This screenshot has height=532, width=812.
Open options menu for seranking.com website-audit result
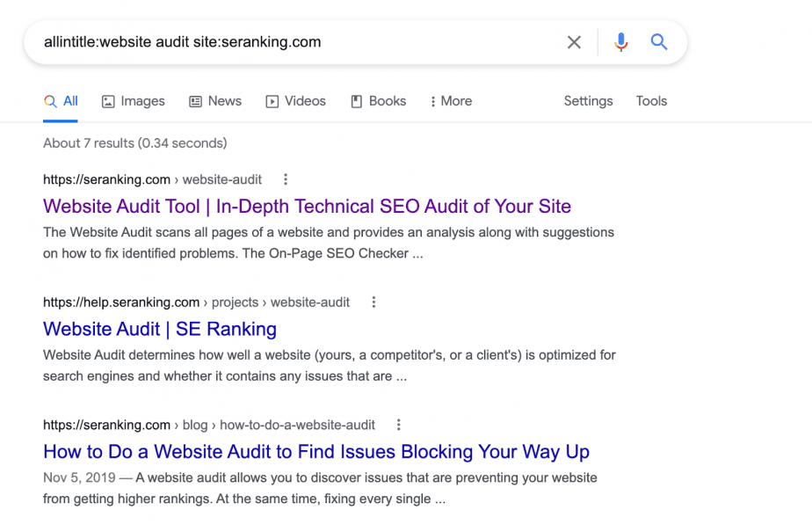click(286, 179)
